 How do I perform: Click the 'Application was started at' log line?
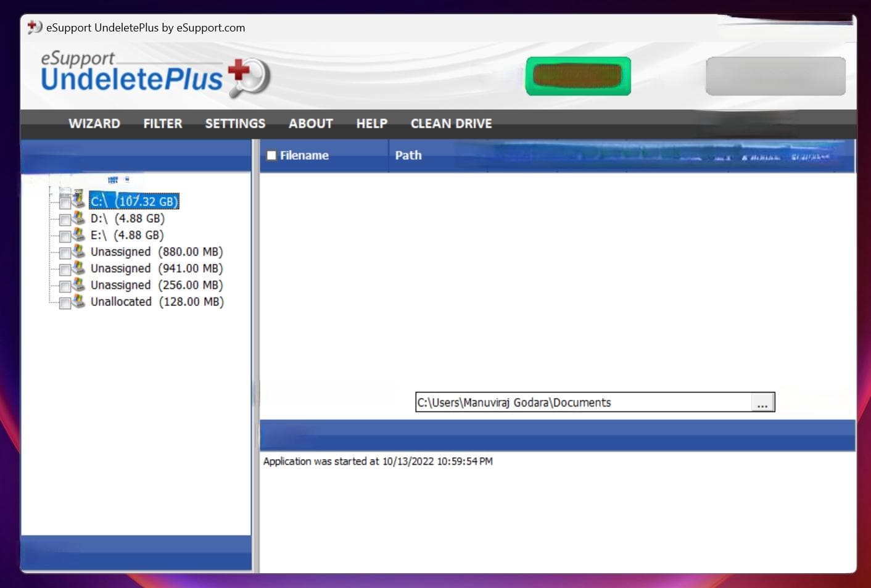pos(378,462)
